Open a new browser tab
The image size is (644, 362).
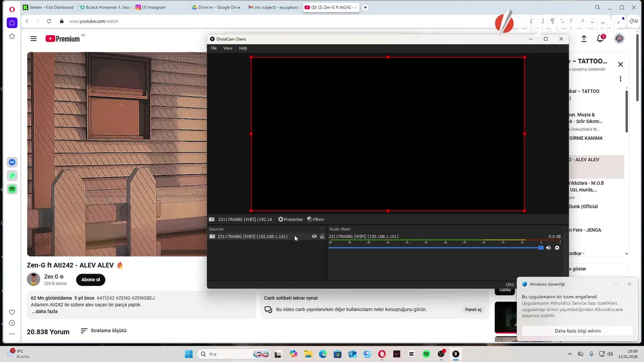coord(365,8)
